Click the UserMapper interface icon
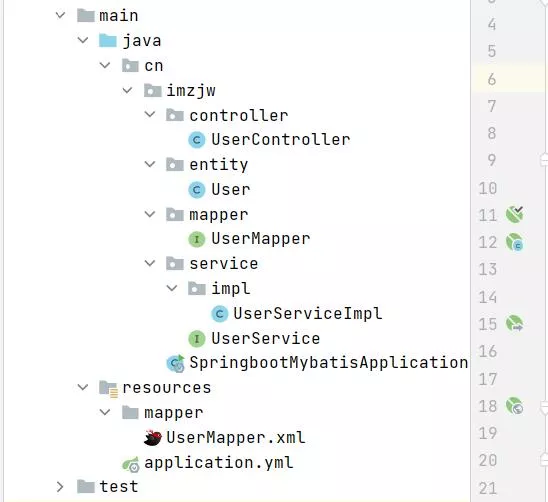The width and height of the screenshot is (548, 502). pyautogui.click(x=197, y=239)
